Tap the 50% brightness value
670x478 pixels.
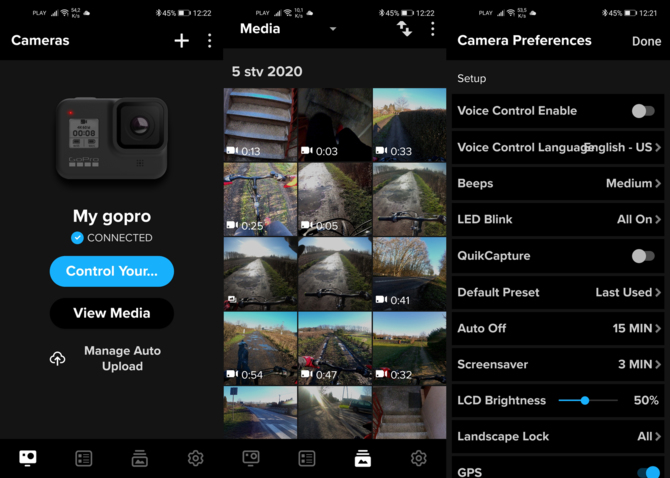tap(646, 400)
